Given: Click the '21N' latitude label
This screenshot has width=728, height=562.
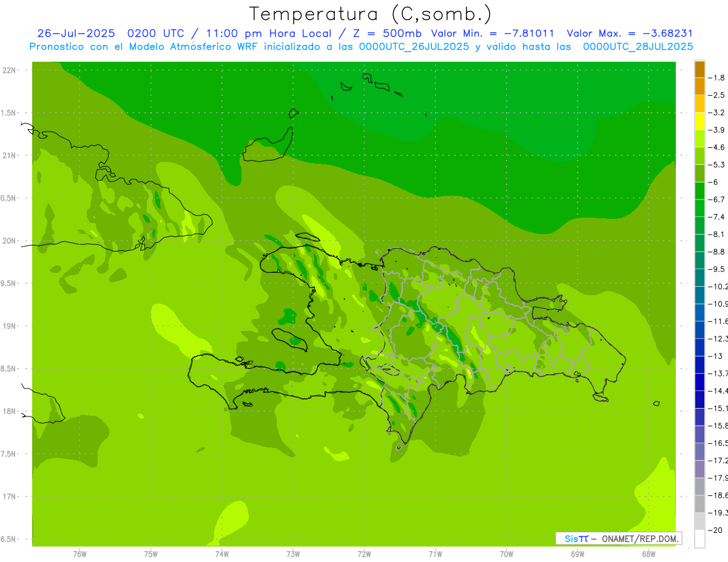Looking at the screenshot, I should [9, 156].
